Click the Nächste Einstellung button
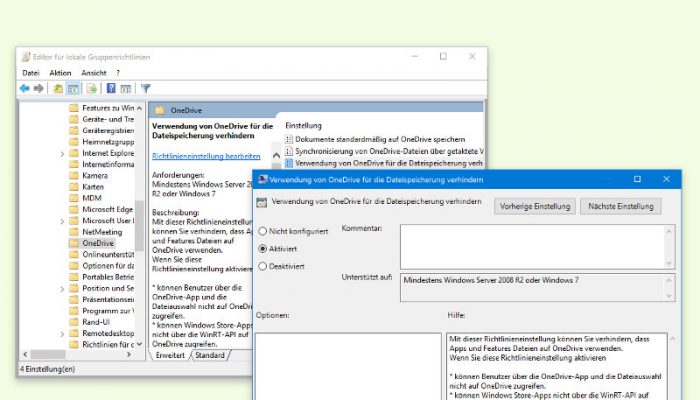The width and height of the screenshot is (700, 400). tap(621, 206)
